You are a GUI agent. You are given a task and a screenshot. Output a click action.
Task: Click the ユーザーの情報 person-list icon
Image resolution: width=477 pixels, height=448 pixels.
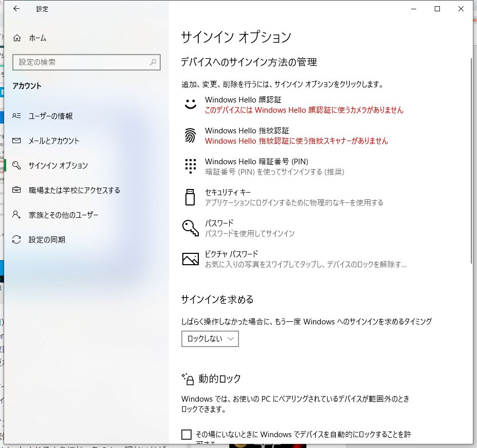point(16,116)
